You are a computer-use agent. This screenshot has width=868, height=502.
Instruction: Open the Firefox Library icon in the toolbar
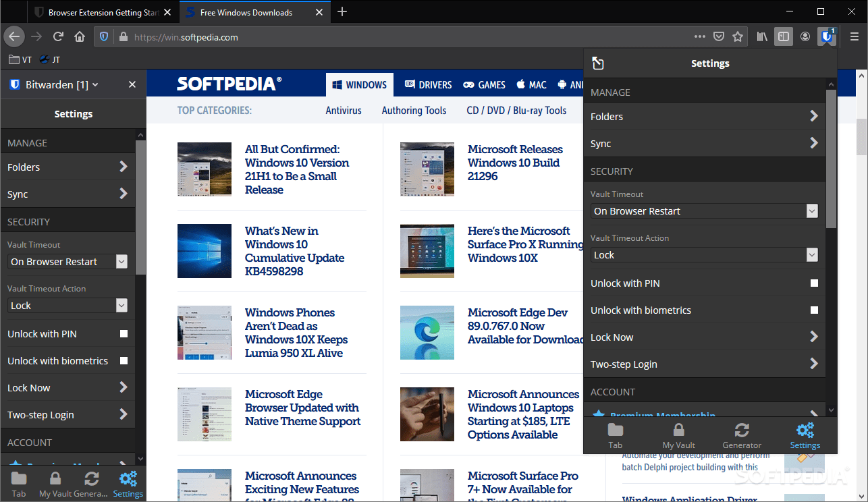pos(761,36)
